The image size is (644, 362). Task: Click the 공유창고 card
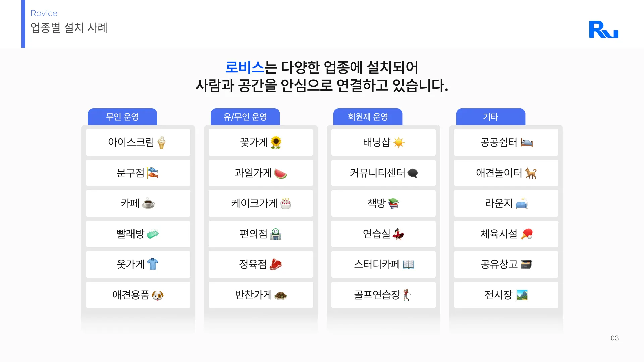(x=506, y=264)
